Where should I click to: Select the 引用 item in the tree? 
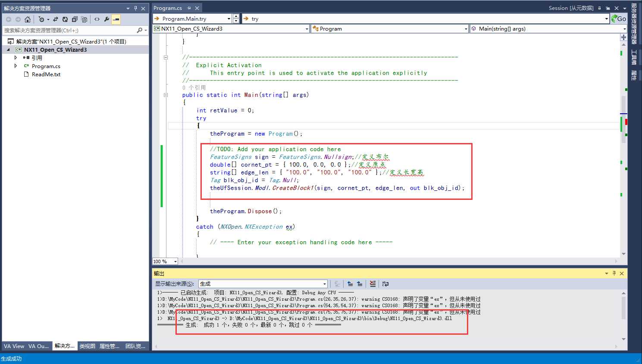(37, 58)
